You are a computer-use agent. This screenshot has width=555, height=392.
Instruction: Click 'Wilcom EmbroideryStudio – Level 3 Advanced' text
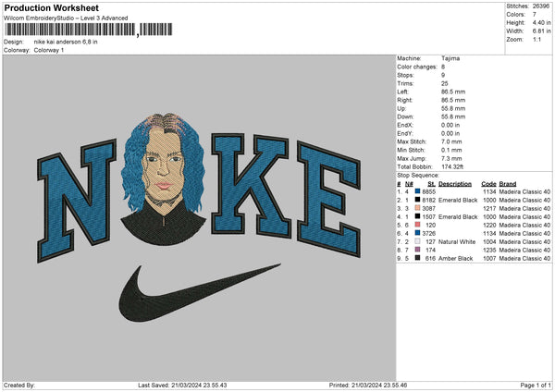point(66,18)
